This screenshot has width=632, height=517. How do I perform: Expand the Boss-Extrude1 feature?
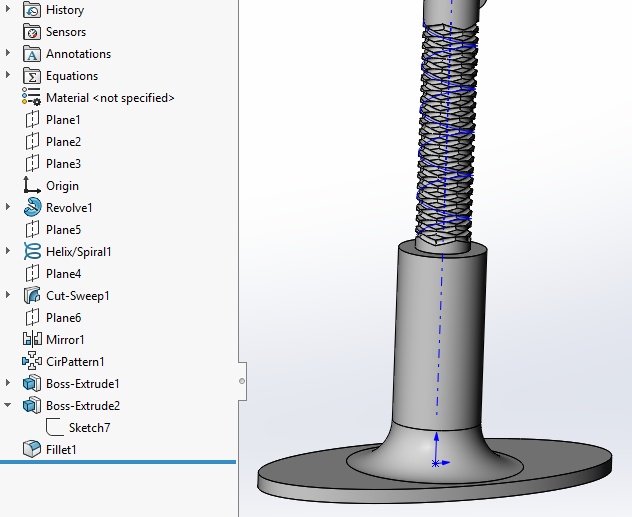(x=8, y=383)
